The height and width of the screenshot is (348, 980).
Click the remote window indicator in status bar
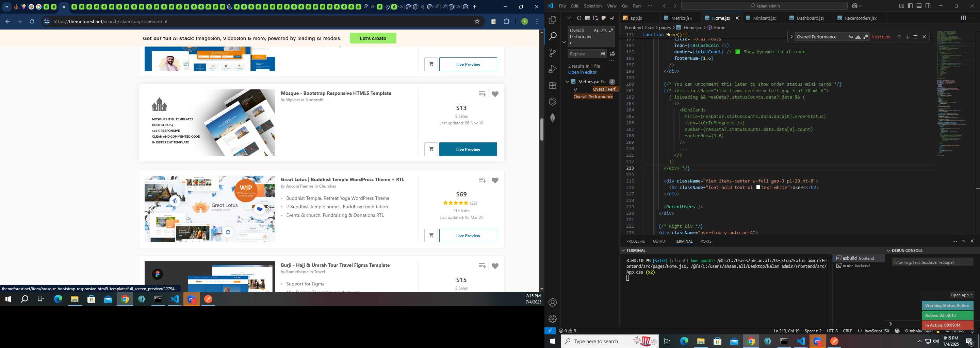click(x=550, y=331)
